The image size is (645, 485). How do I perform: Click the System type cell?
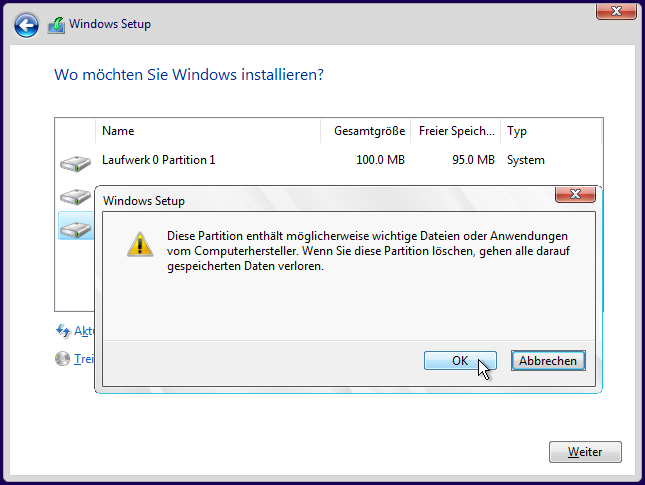[x=525, y=160]
